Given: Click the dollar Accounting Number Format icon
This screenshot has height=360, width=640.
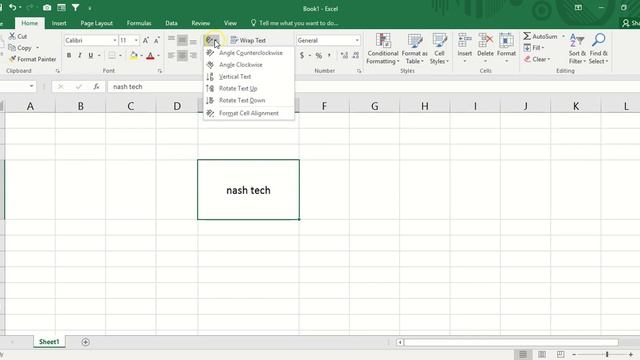Looking at the screenshot, I should pos(302,56).
